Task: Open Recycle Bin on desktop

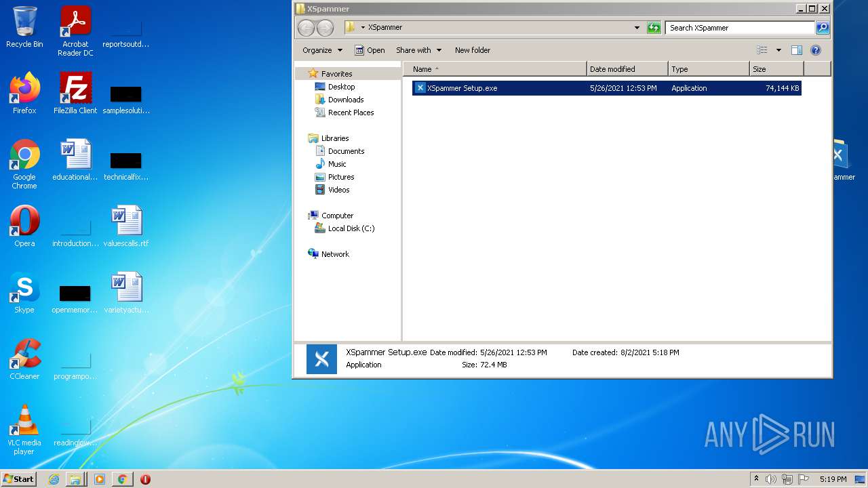Action: (x=24, y=28)
